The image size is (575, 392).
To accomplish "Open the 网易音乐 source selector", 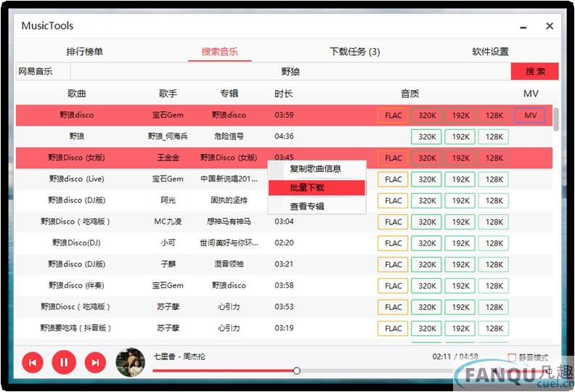I will pyautogui.click(x=43, y=71).
